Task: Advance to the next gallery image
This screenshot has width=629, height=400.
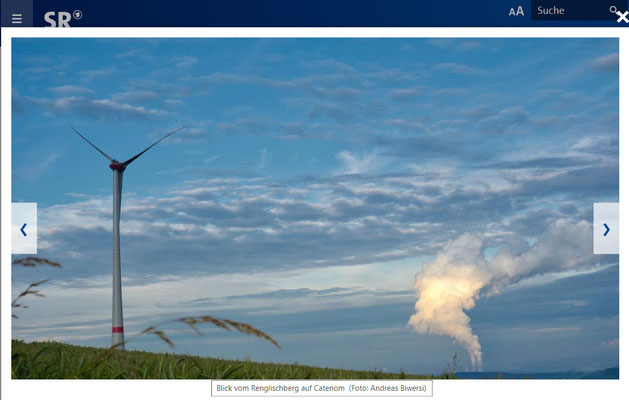Action: coord(606,228)
